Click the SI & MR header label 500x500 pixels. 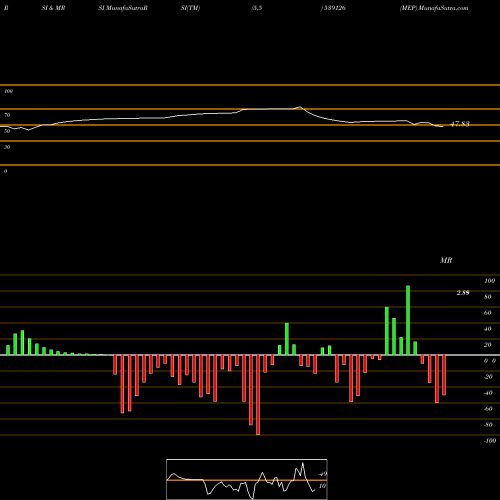(53, 8)
